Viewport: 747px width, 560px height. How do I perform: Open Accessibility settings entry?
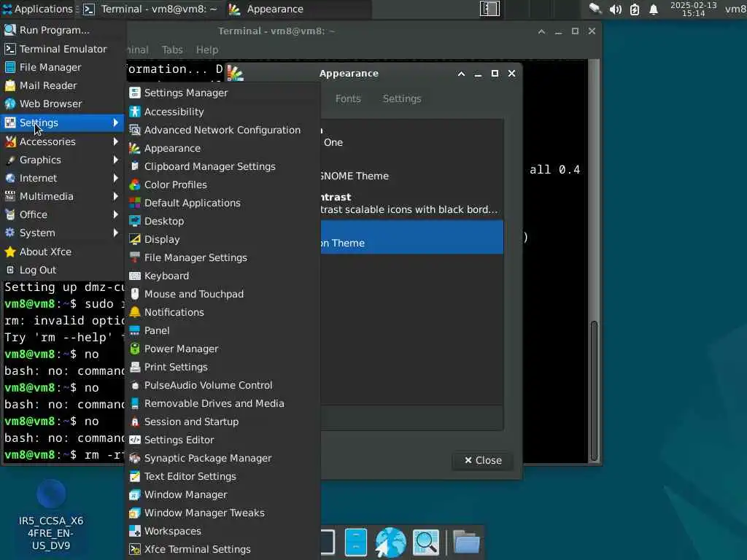222,112
